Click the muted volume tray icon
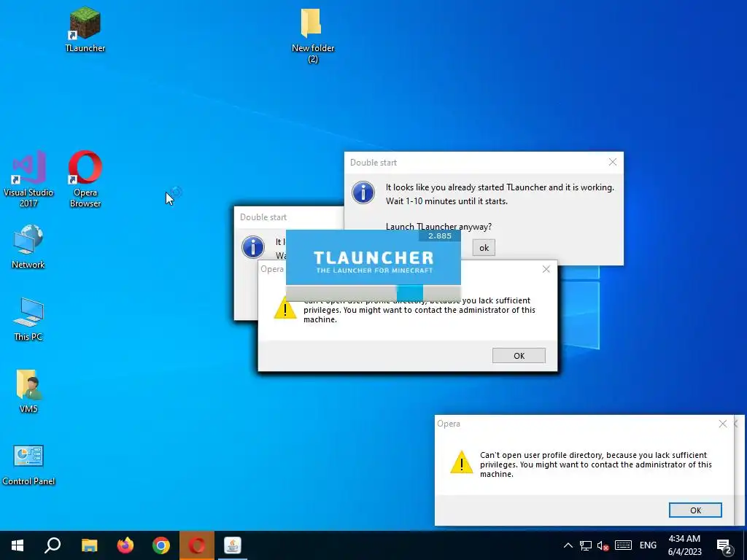This screenshot has height=560, width=747. coord(603,545)
